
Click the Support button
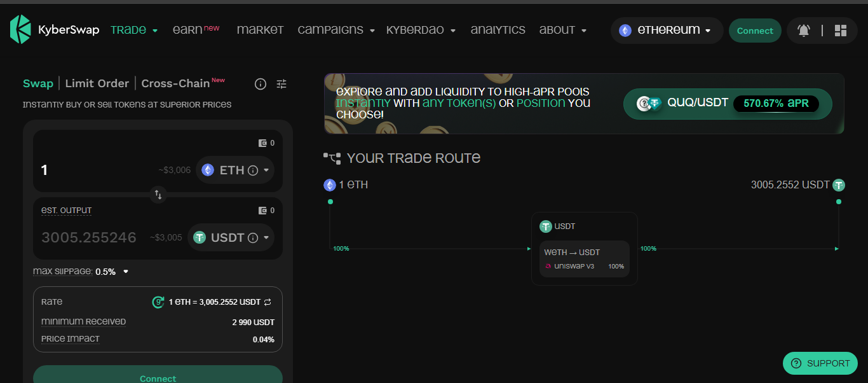tap(820, 363)
